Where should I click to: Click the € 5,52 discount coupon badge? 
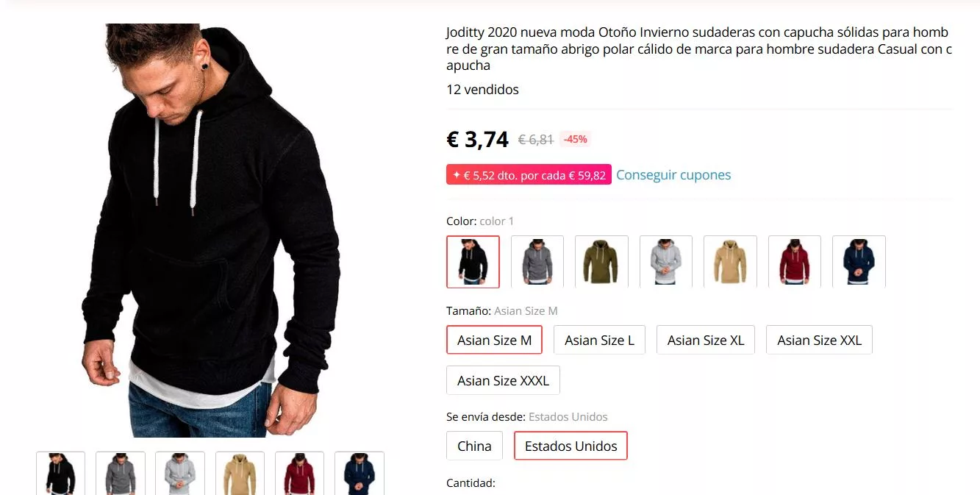pos(528,174)
